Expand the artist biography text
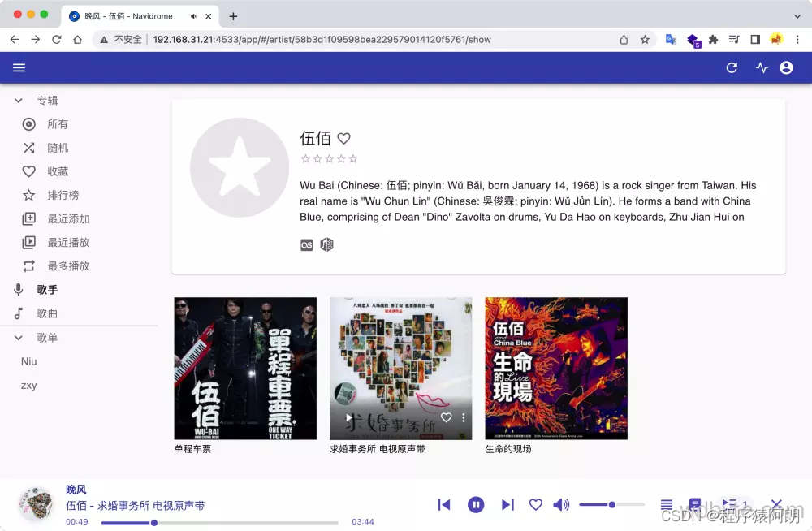The width and height of the screenshot is (812, 531). coord(528,201)
